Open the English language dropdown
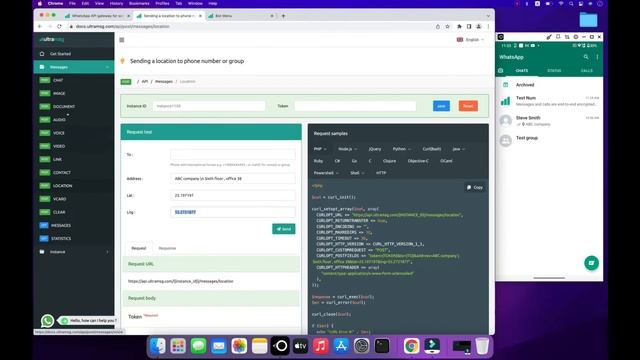 [x=471, y=40]
